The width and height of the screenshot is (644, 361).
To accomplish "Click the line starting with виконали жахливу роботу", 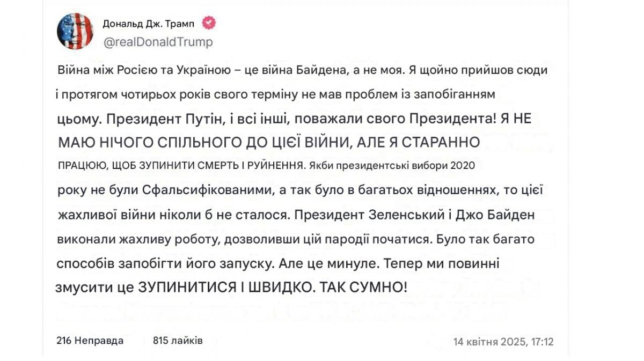I will pos(295,240).
